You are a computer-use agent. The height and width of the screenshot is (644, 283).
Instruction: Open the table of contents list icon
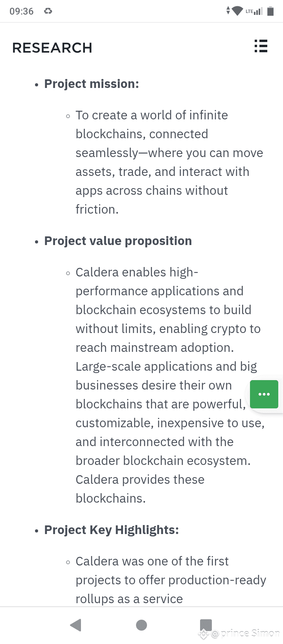261,46
